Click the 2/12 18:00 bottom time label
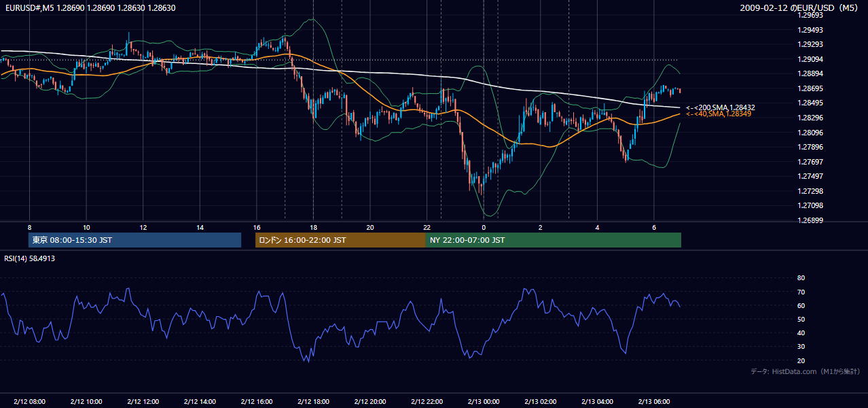 [x=313, y=402]
